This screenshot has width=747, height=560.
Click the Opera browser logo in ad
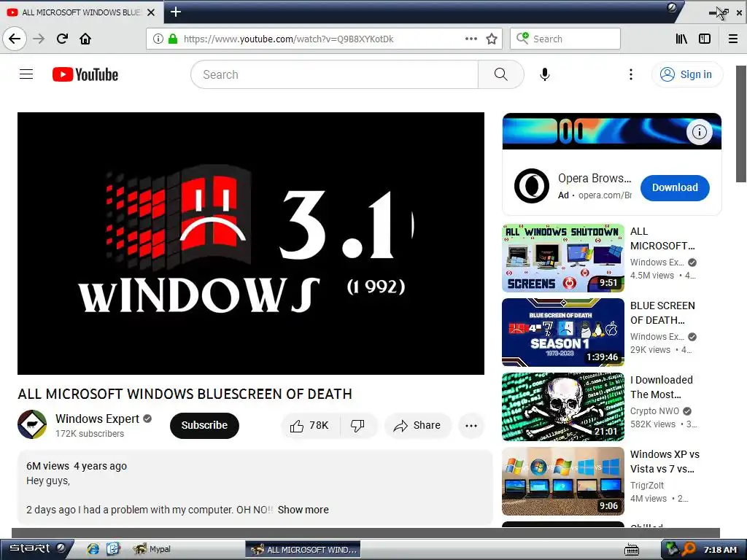[532, 186]
